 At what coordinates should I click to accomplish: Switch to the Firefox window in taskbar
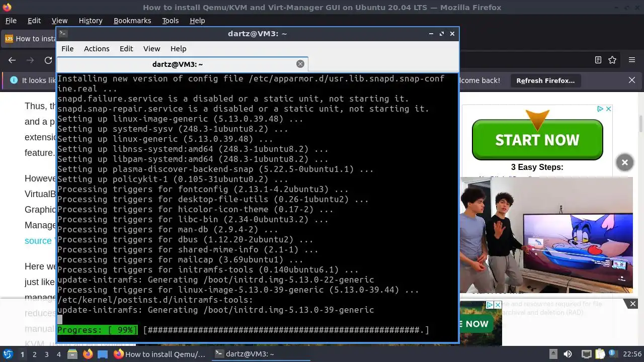coord(160,354)
